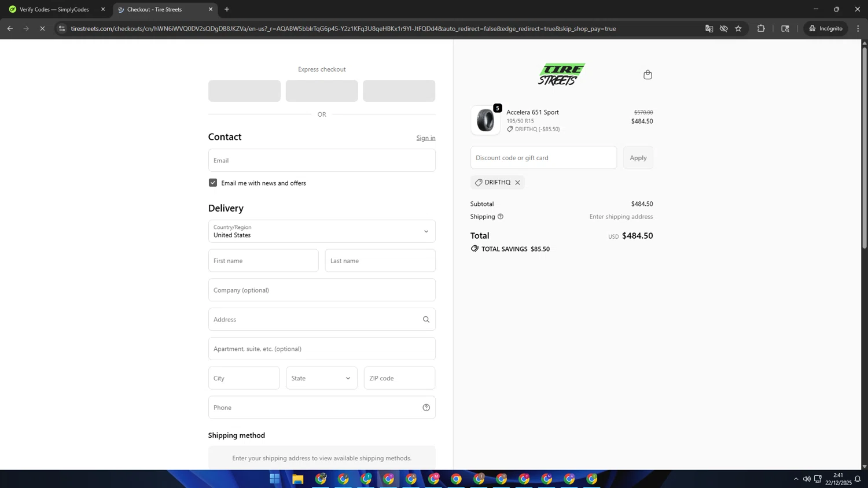
Task: Click the first express checkout button
Action: coord(244,91)
